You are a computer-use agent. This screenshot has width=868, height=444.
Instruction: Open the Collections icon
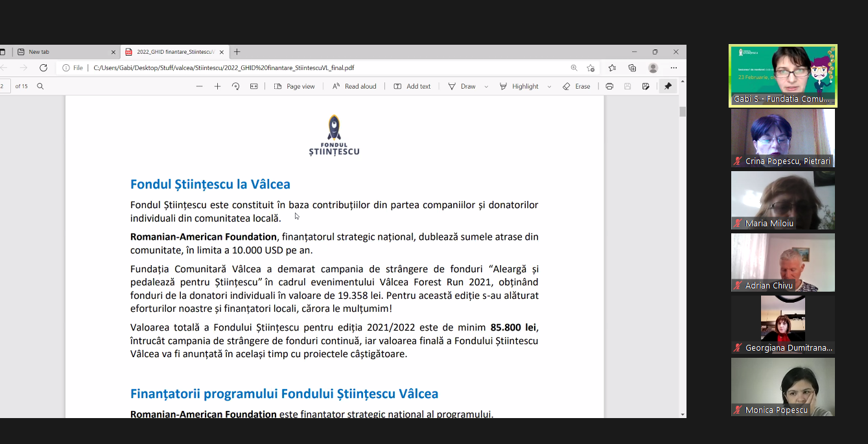tap(632, 67)
